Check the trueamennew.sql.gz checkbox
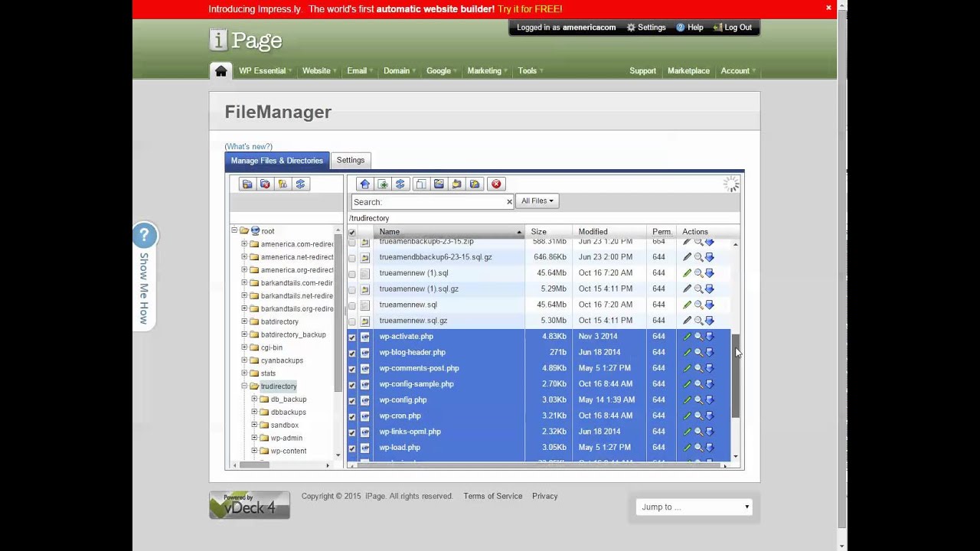 (352, 321)
